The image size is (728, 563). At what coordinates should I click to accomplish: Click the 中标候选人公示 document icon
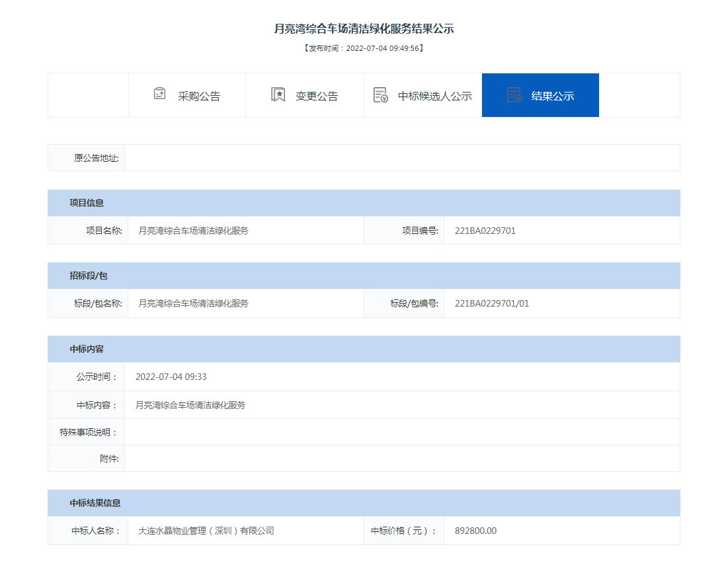(x=381, y=94)
